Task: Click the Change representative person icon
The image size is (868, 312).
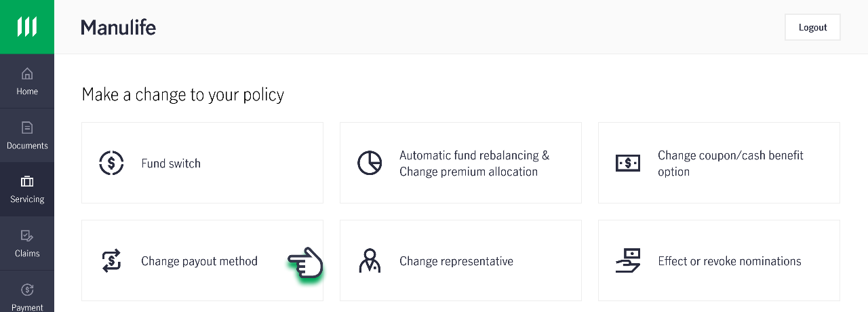Action: pos(370,260)
